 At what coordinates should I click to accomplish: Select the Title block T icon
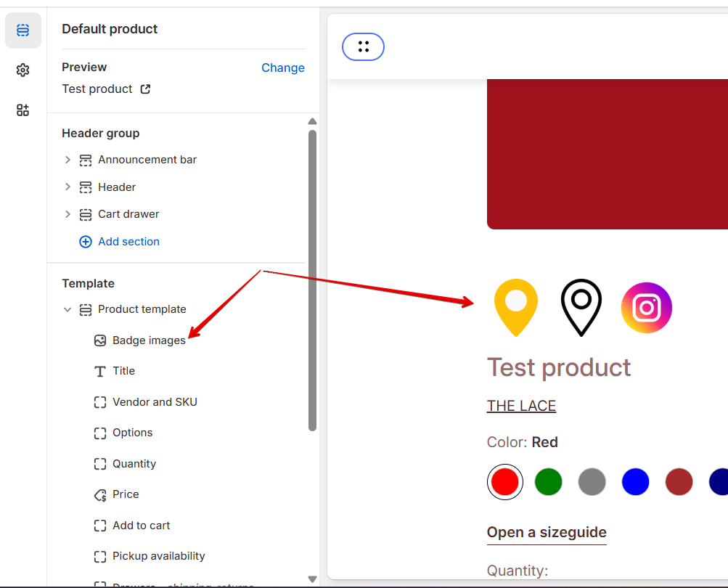(x=100, y=372)
